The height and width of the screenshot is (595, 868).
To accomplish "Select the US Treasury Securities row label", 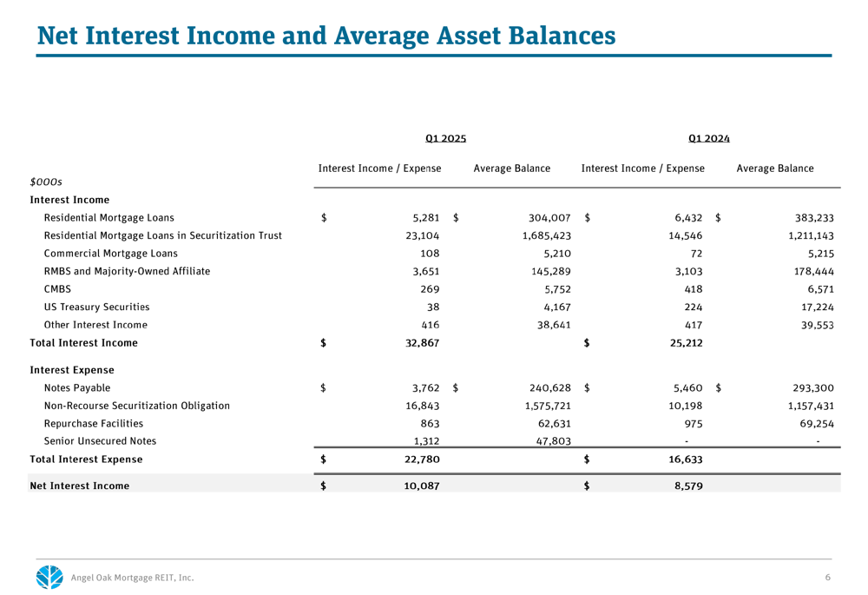I will coord(97,307).
